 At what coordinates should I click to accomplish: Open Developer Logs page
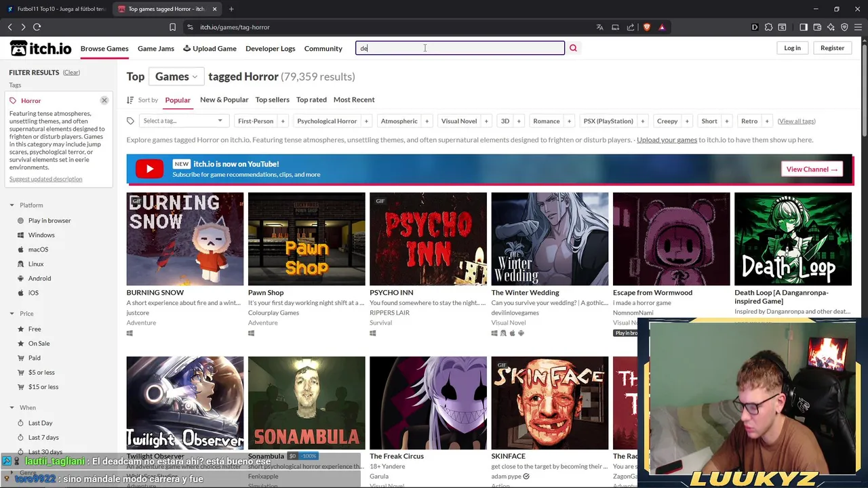[270, 49]
